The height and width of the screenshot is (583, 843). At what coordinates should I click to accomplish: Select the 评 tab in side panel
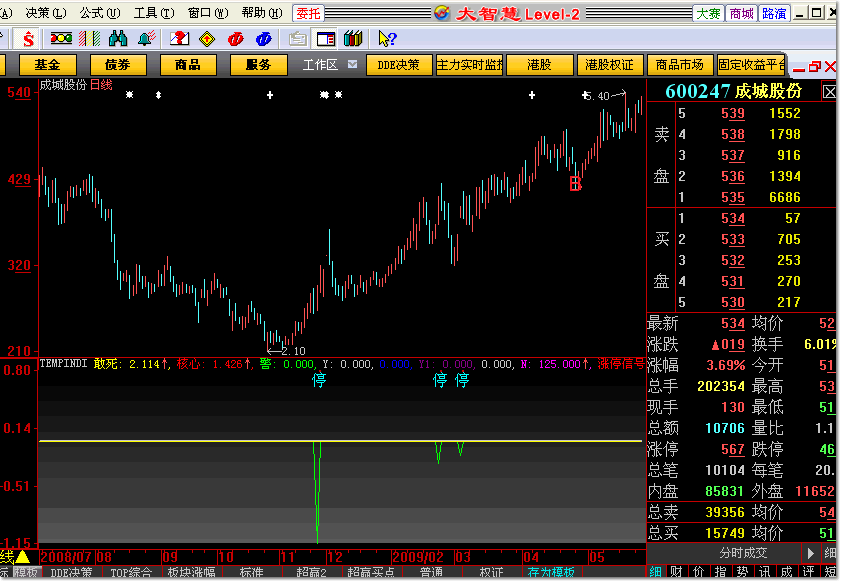(809, 572)
